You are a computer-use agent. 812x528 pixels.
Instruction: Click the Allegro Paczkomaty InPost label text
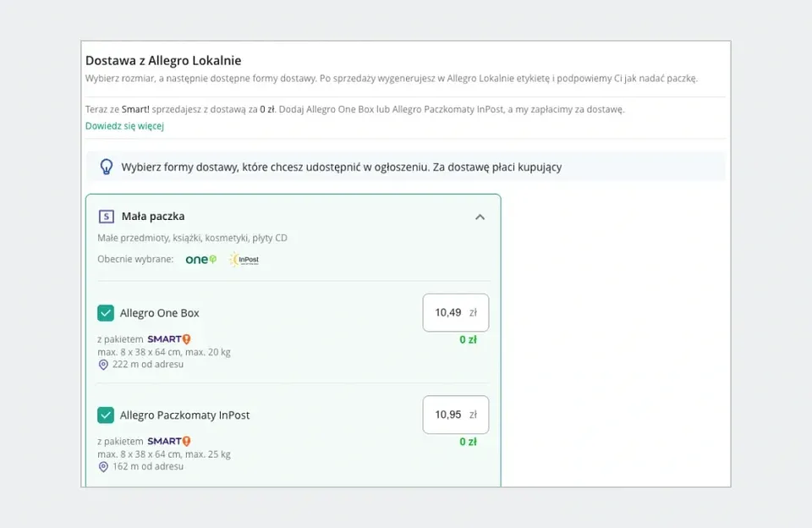pos(184,415)
